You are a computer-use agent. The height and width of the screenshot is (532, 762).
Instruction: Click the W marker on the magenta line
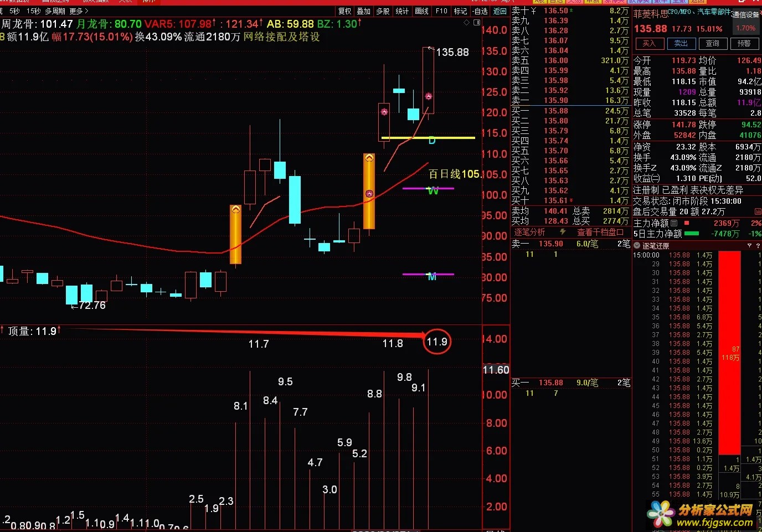tap(433, 191)
